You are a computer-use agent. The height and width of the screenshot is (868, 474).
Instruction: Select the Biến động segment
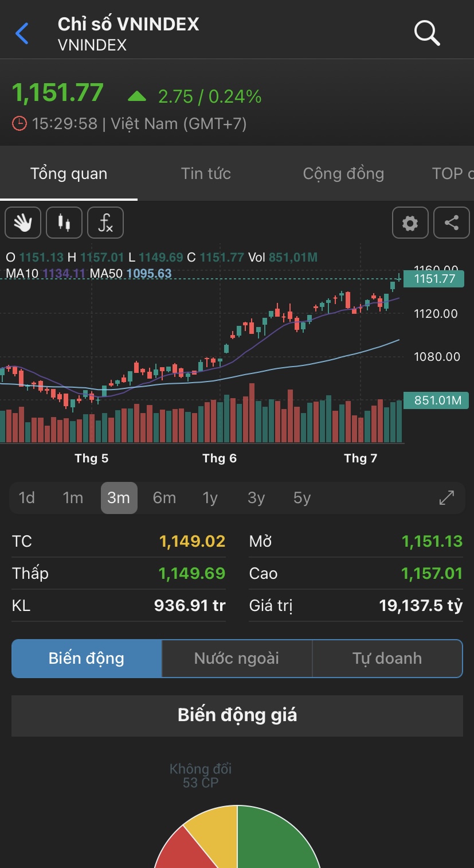87,659
